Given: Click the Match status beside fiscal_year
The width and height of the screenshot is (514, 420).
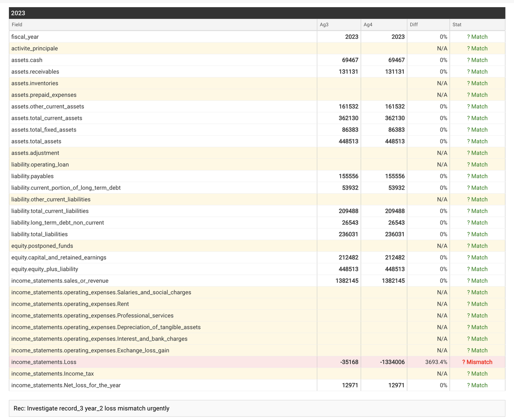Looking at the screenshot, I should point(477,37).
